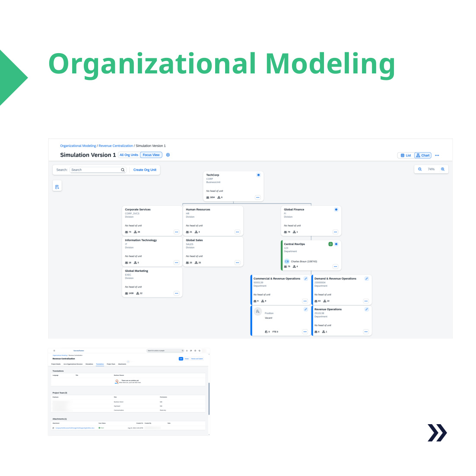
Task: Click the zoom in magnifier icon
Action: click(x=443, y=169)
